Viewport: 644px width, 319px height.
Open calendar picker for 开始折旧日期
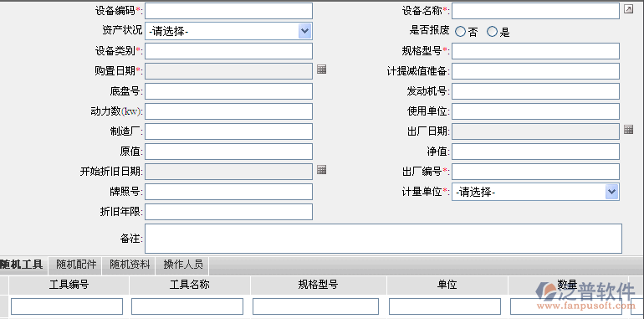pyautogui.click(x=322, y=169)
